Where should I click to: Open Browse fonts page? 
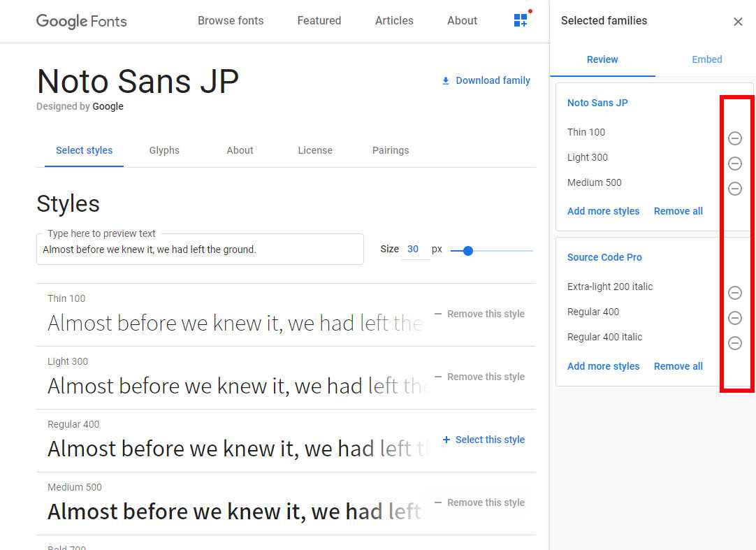(231, 20)
